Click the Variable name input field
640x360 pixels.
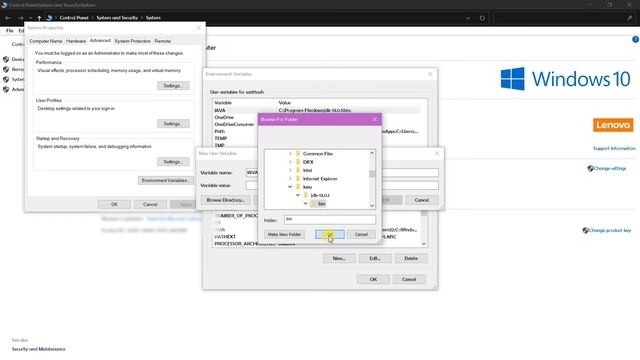pyautogui.click(x=342, y=173)
